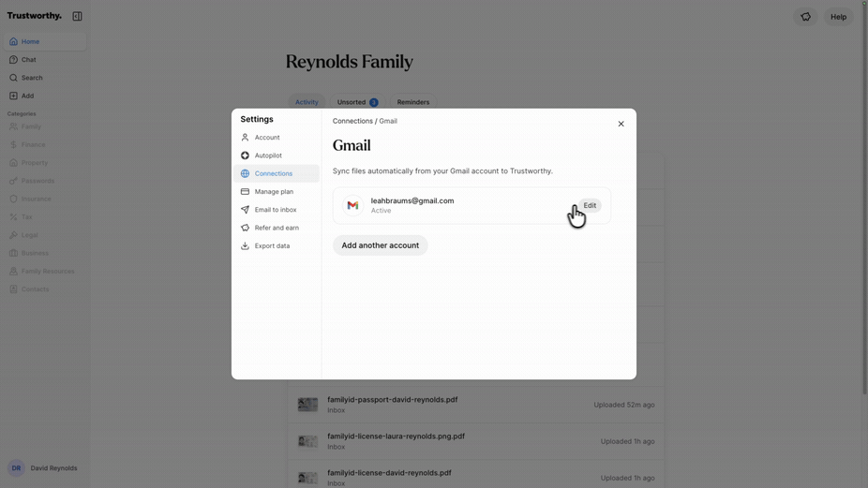
Task: Open the Property category
Action: [45, 163]
